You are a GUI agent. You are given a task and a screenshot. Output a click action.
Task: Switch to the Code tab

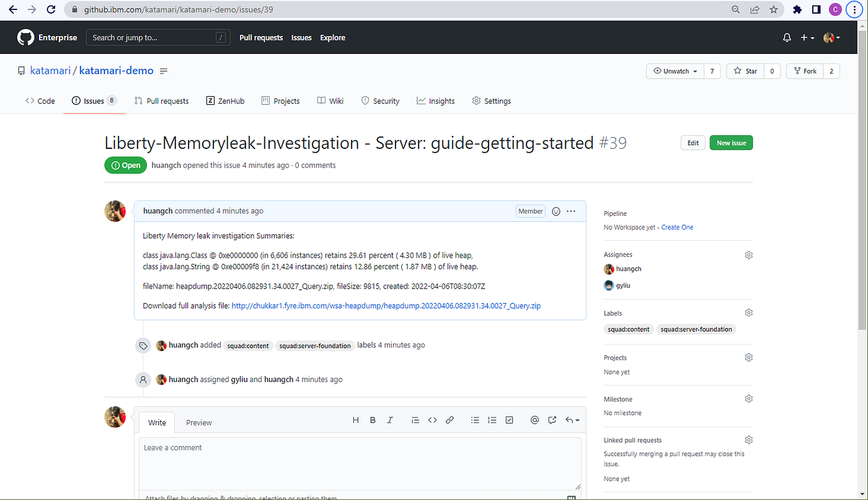coord(40,101)
